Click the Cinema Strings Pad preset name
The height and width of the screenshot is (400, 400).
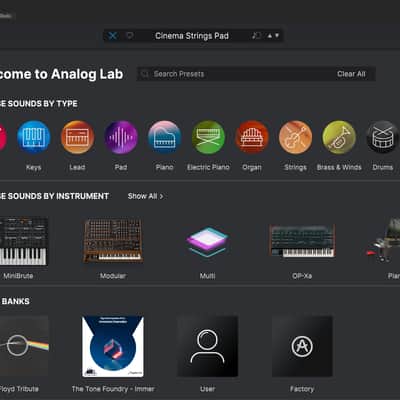pos(192,36)
